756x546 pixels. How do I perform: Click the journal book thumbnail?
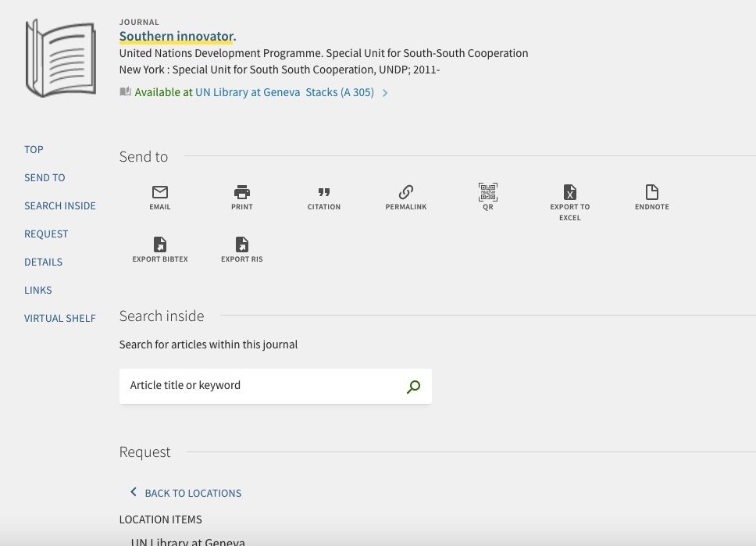[x=60, y=59]
